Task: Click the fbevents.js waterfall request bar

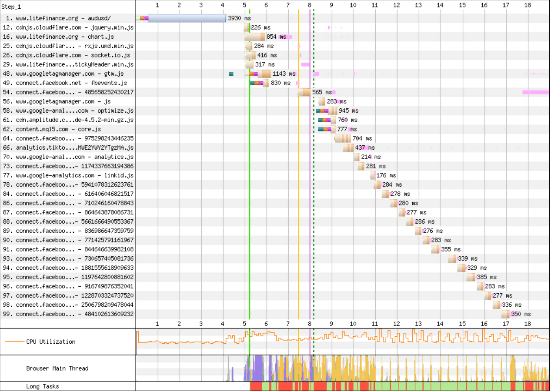Action: pyautogui.click(x=259, y=83)
